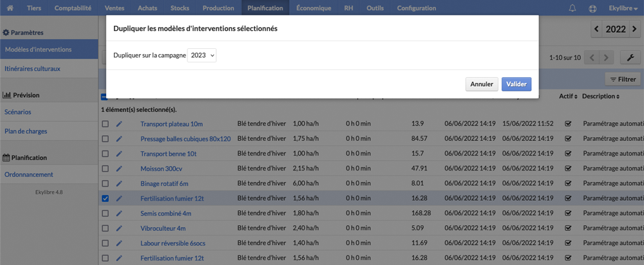Image resolution: width=644 pixels, height=265 pixels.
Task: Open the Comptabilité menu
Action: (x=73, y=8)
